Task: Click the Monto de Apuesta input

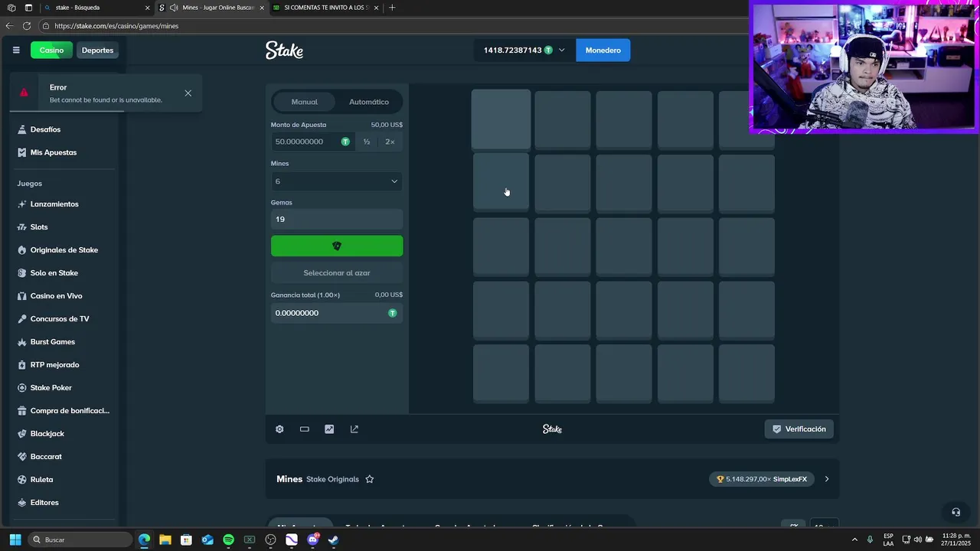Action: (x=312, y=142)
